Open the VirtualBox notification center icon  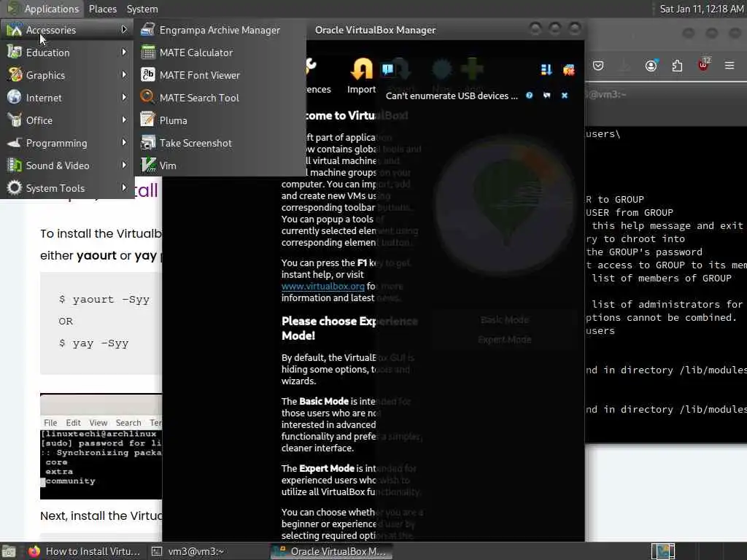pyautogui.click(x=387, y=69)
